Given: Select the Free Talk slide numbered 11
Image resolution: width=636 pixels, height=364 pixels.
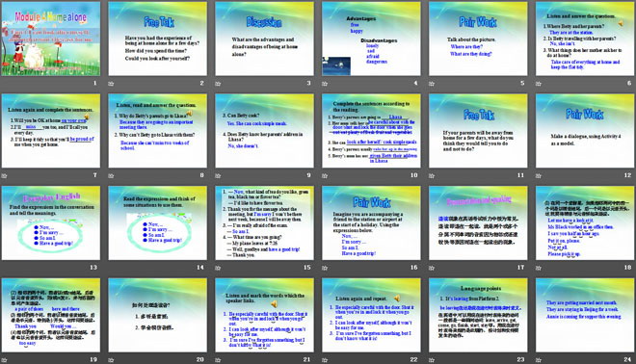Looking at the screenshot, I should (x=478, y=131).
